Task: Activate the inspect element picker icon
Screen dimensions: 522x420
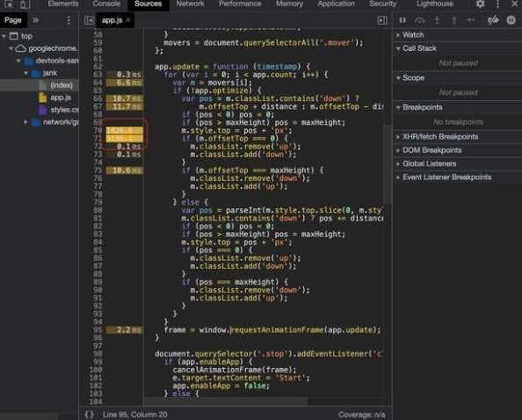Action: pyautogui.click(x=8, y=4)
